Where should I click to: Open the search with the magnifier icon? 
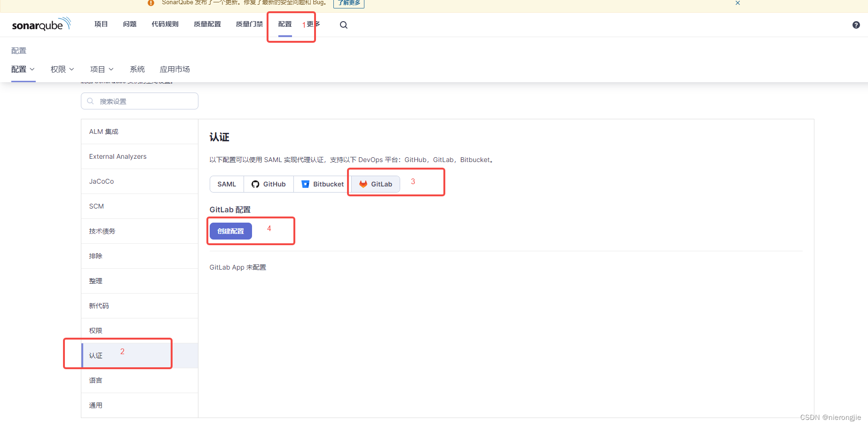(x=343, y=24)
